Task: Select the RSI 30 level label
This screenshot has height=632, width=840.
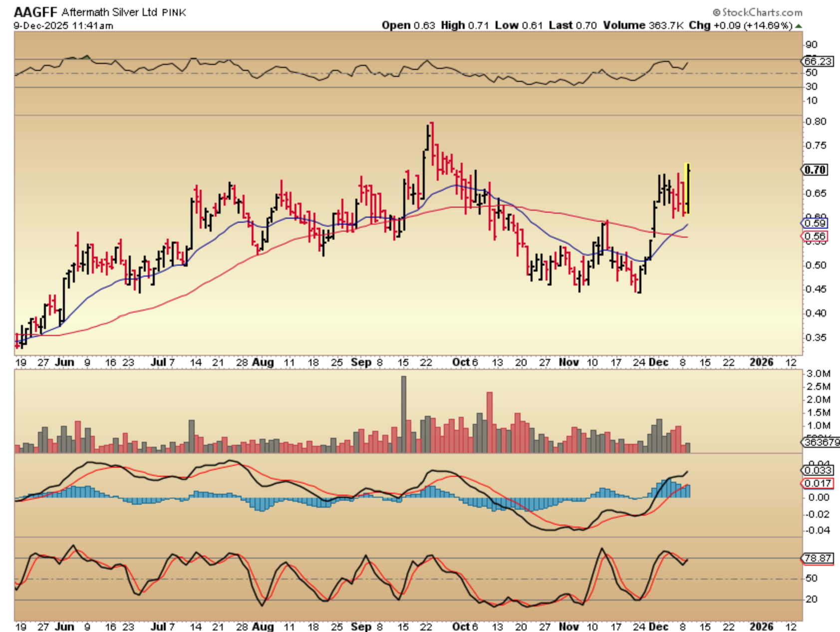Action: click(812, 87)
